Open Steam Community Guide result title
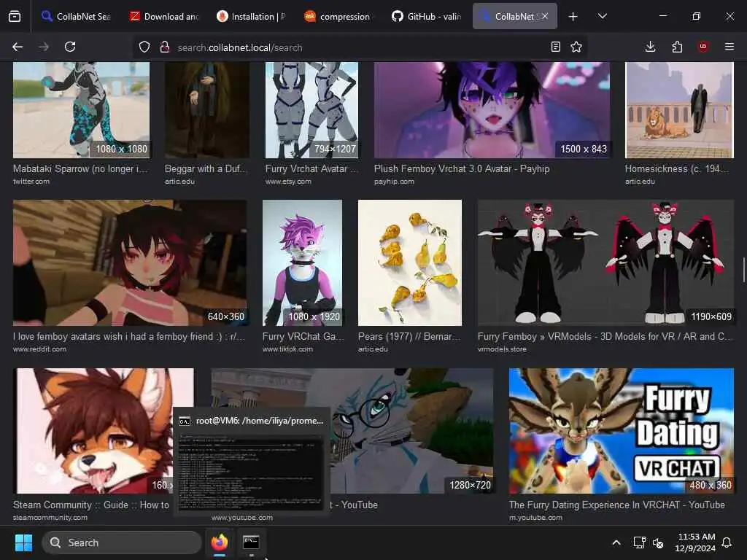 pos(91,505)
